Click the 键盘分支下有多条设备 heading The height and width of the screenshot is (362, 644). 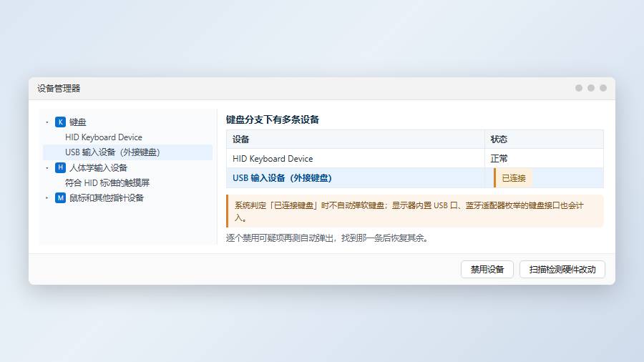click(x=273, y=119)
